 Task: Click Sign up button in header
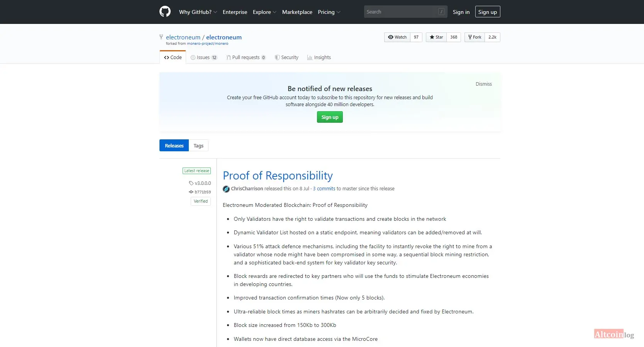pos(488,12)
